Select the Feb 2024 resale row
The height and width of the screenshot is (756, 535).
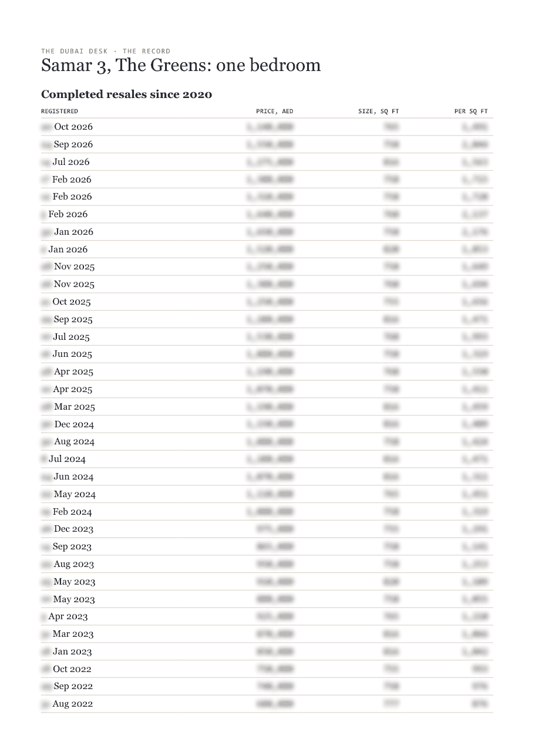pos(267,512)
